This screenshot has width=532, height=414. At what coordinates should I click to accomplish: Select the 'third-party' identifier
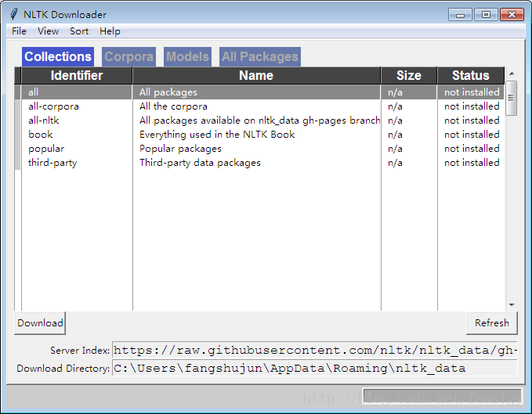click(52, 163)
